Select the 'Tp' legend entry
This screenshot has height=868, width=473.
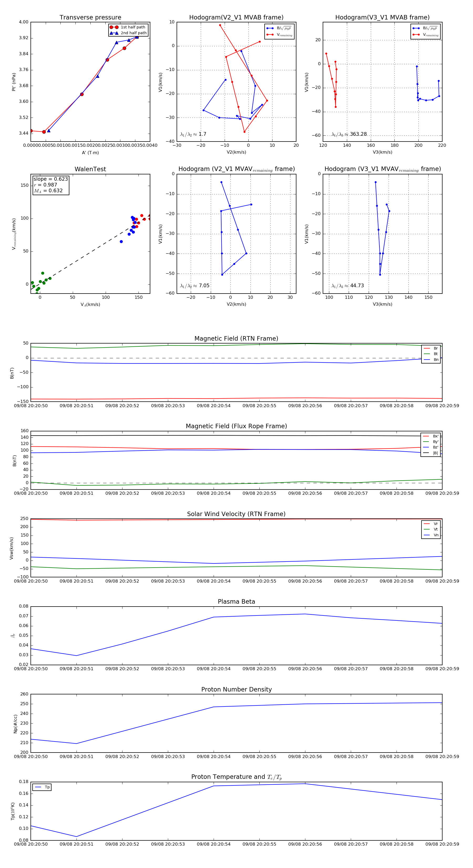(x=42, y=788)
